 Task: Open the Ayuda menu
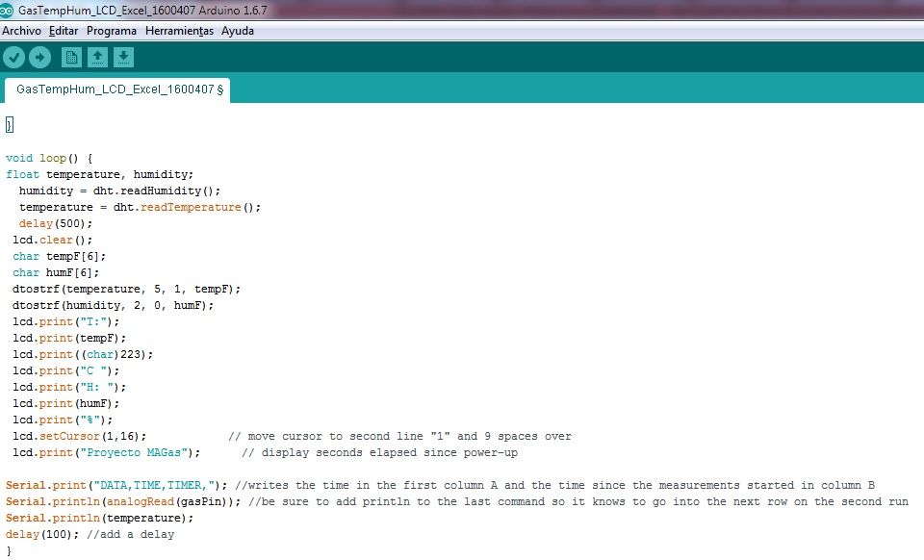click(237, 31)
